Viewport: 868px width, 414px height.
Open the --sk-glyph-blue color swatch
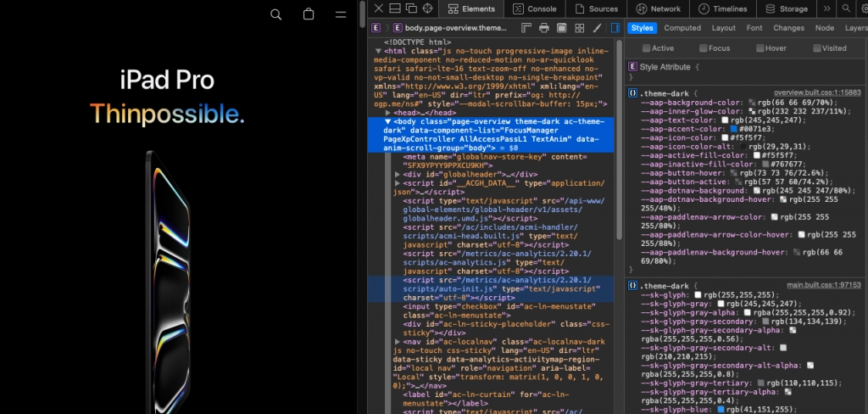(721, 409)
